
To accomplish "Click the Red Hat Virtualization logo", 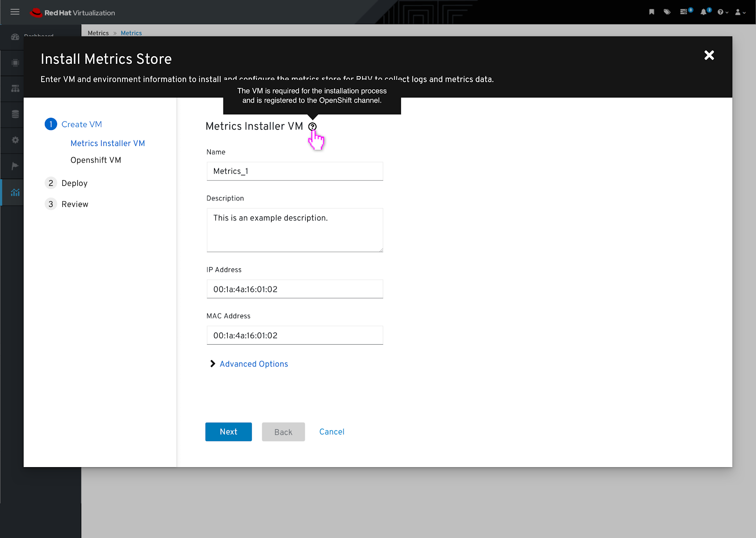I will pyautogui.click(x=72, y=13).
